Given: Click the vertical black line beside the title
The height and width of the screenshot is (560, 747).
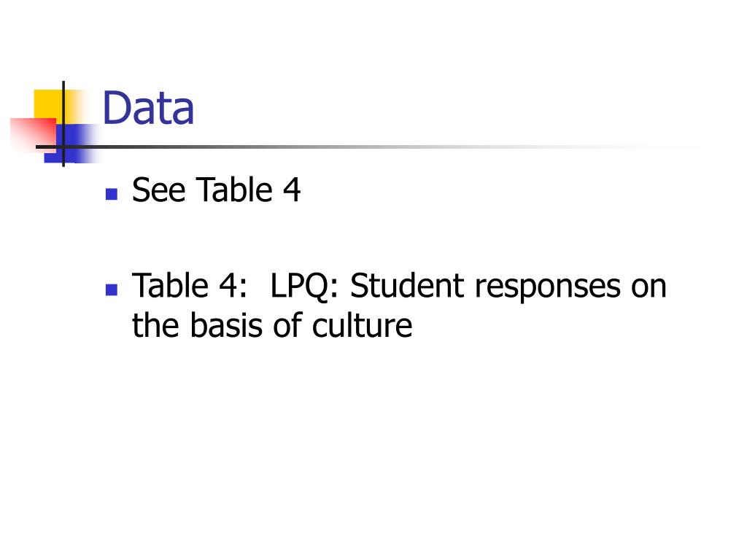Looking at the screenshot, I should coord(63,124).
